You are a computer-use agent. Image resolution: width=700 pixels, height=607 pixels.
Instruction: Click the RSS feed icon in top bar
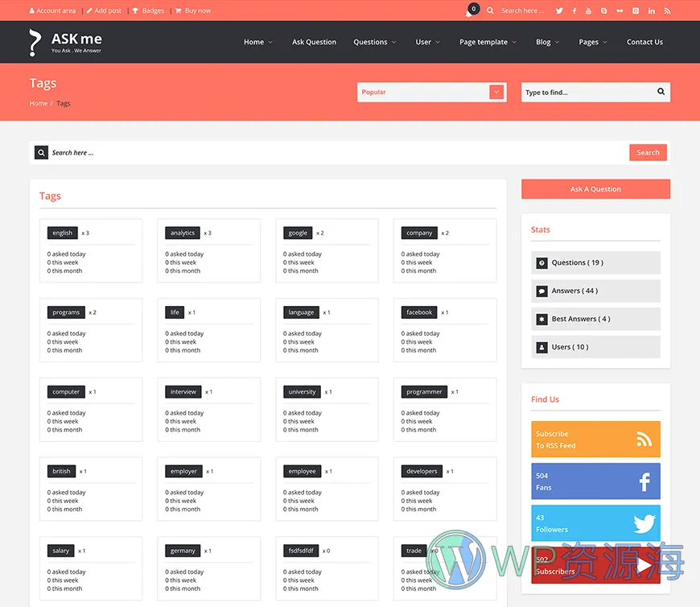[x=666, y=10]
